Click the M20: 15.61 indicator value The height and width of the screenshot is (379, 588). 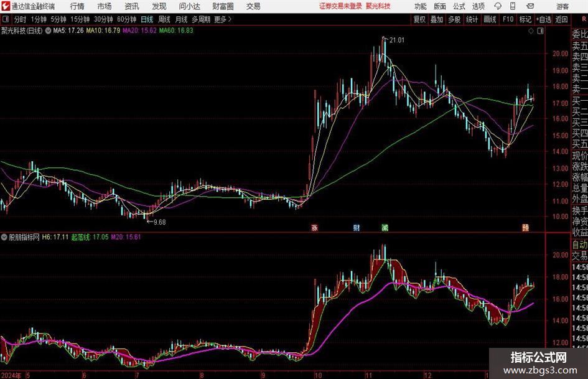tap(126, 236)
